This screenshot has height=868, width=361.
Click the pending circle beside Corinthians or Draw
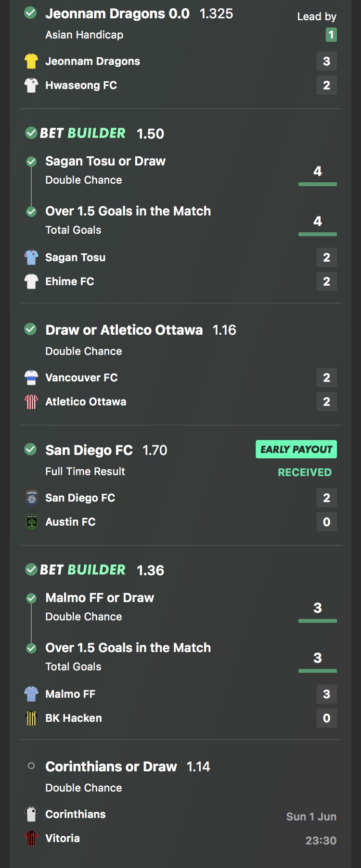coord(31,766)
